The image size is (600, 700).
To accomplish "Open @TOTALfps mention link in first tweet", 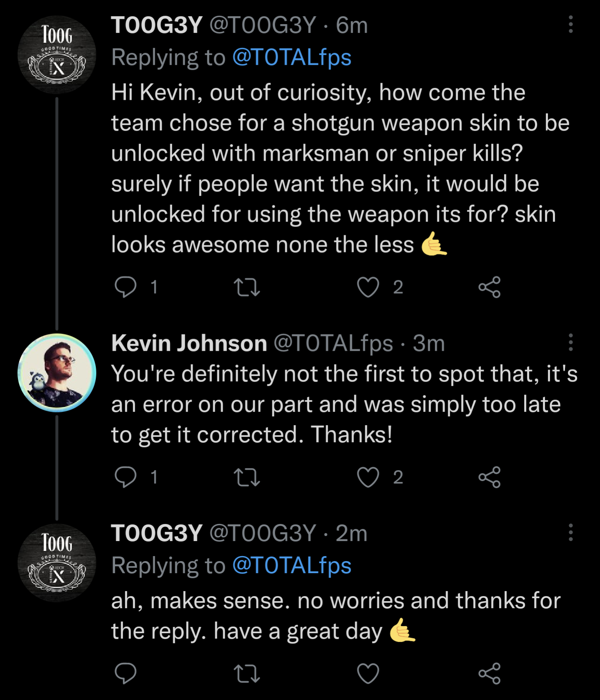I will [292, 57].
